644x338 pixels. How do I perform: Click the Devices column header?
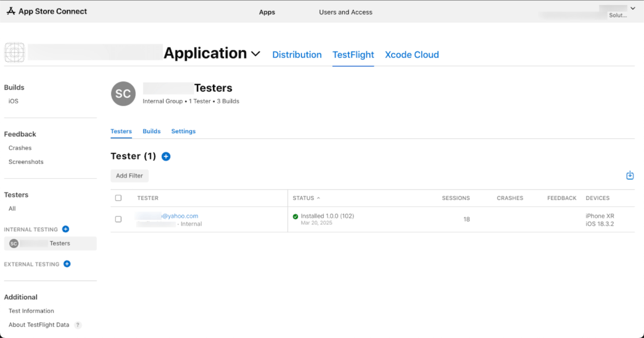[x=598, y=198]
